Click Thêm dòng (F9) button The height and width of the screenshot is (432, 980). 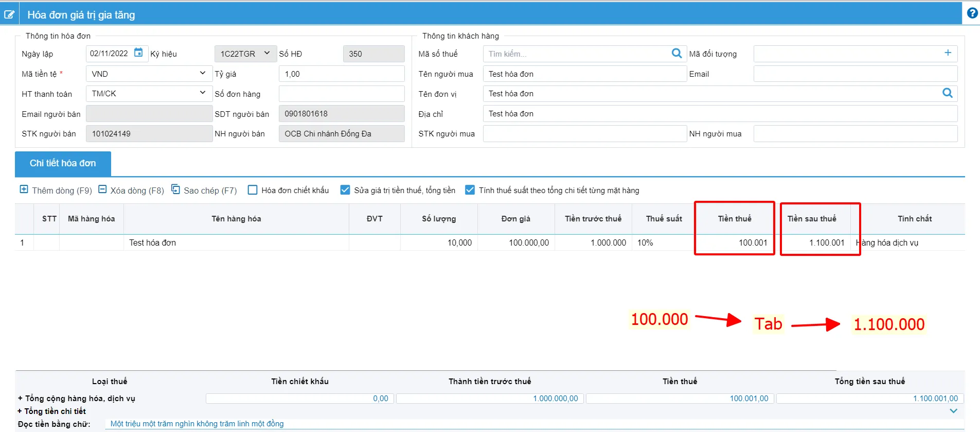pyautogui.click(x=56, y=190)
